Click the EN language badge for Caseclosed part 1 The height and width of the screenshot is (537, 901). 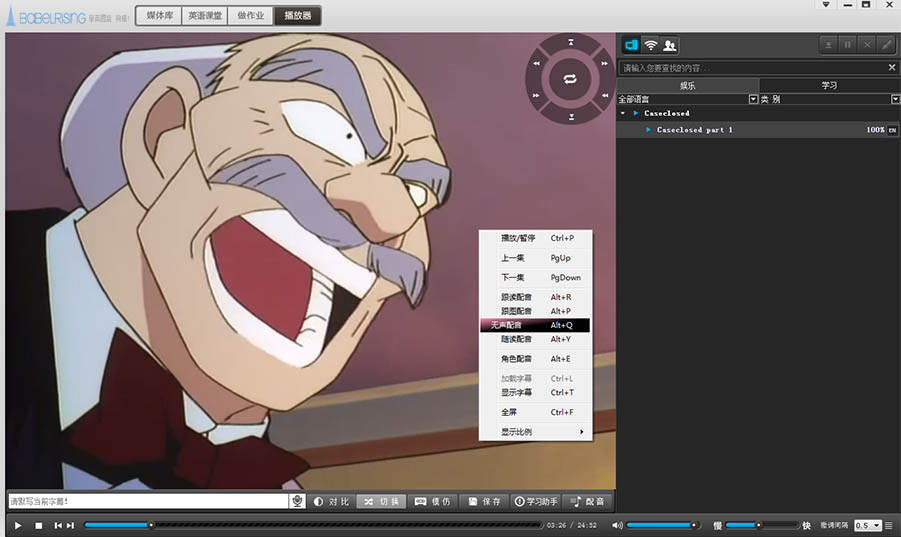tap(892, 130)
